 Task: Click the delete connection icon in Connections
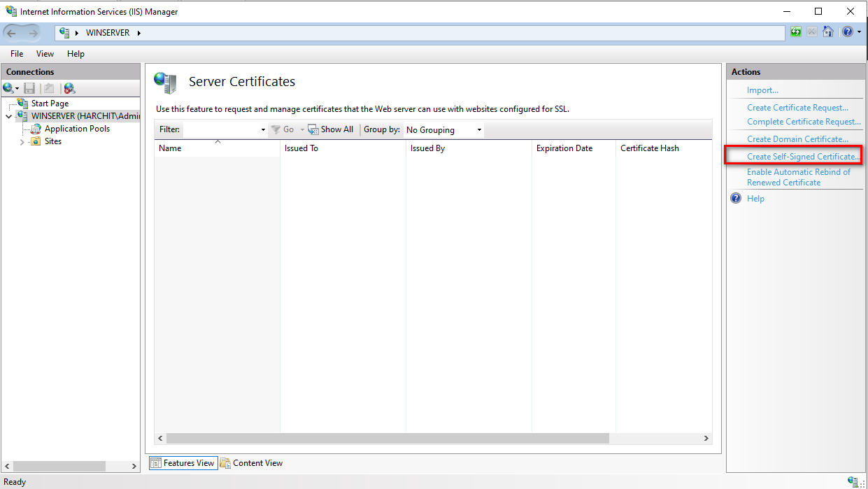[x=69, y=88]
